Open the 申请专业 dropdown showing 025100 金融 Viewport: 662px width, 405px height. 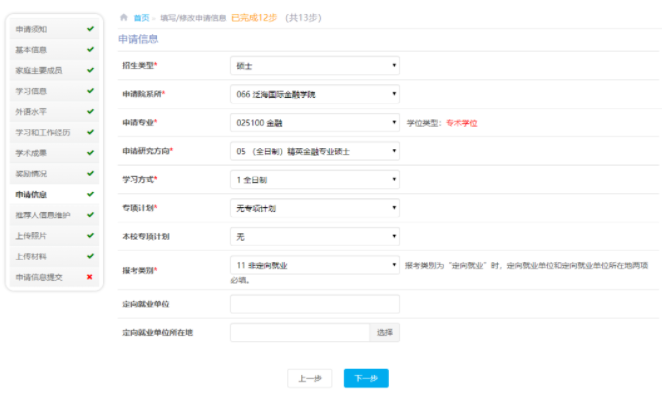[314, 122]
